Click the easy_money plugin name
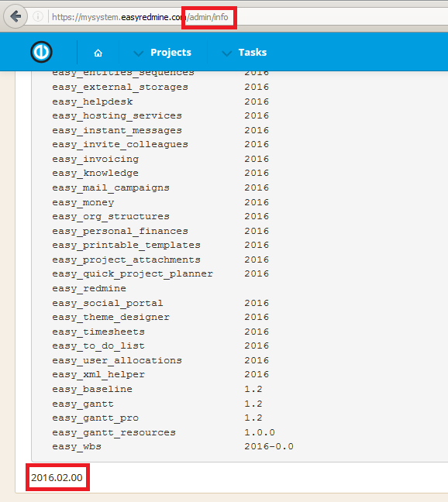 [83, 203]
